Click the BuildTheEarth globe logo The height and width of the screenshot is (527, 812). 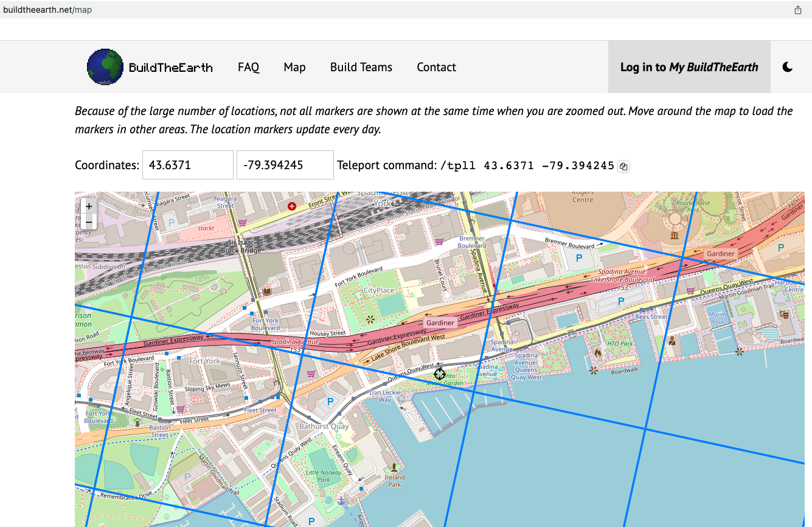click(x=105, y=67)
